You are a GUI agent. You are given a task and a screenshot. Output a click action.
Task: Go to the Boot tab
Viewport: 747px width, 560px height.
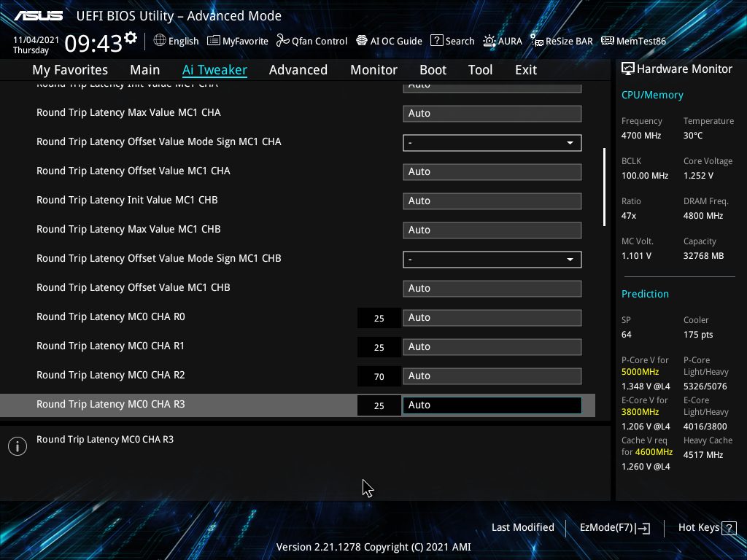tap(433, 70)
